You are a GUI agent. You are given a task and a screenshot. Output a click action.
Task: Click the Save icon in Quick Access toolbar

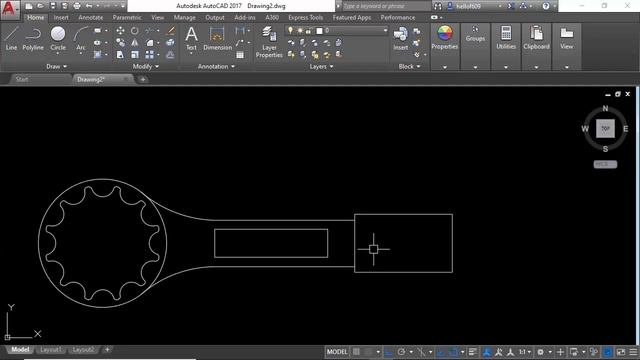pyautogui.click(x=53, y=6)
